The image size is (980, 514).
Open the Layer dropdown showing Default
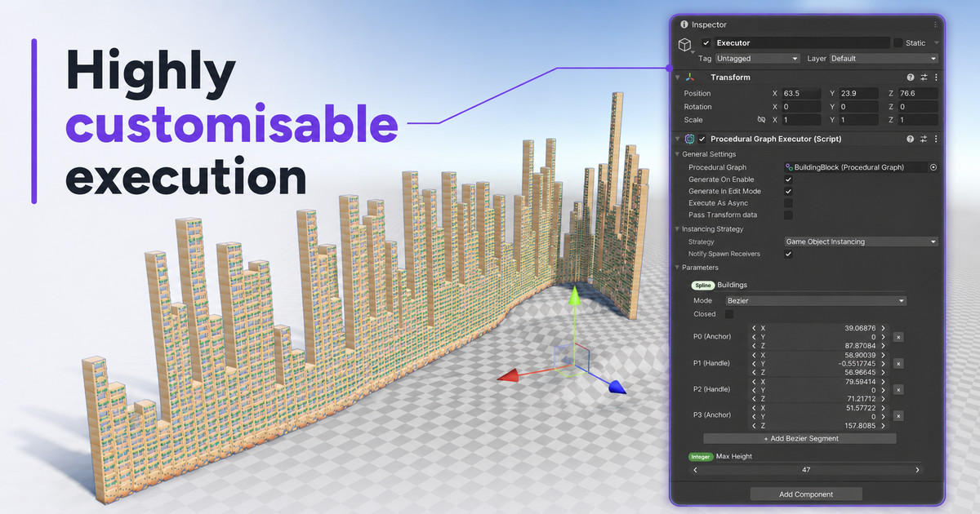pos(884,59)
